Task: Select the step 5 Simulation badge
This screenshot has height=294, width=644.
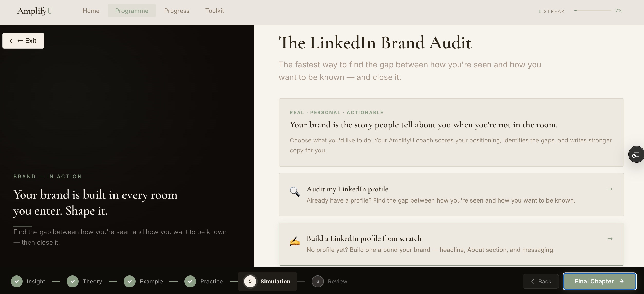Action: (x=250, y=281)
